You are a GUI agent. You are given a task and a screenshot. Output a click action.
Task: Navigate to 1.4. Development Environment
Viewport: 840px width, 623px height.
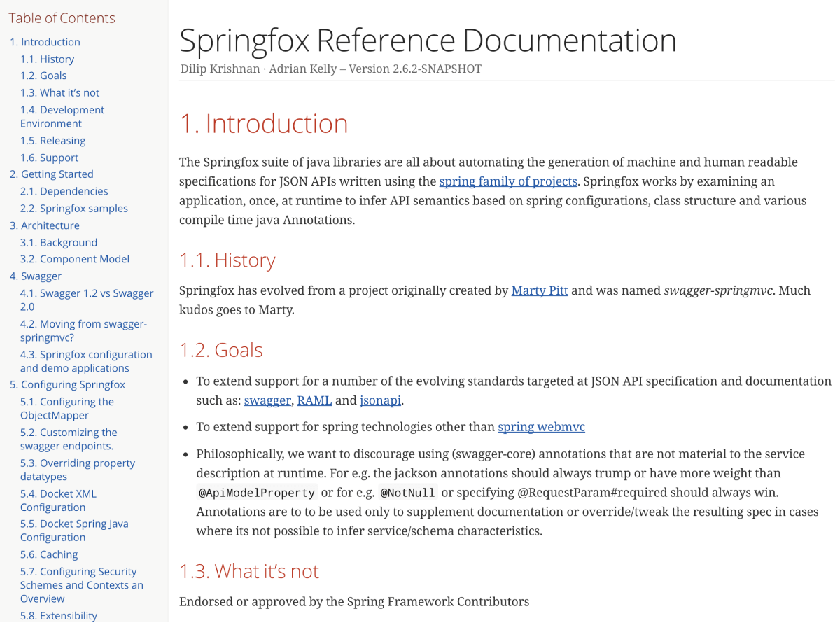point(62,116)
